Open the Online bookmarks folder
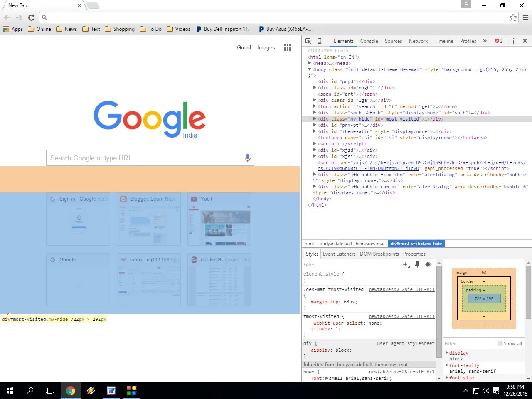The image size is (532, 399). click(39, 29)
